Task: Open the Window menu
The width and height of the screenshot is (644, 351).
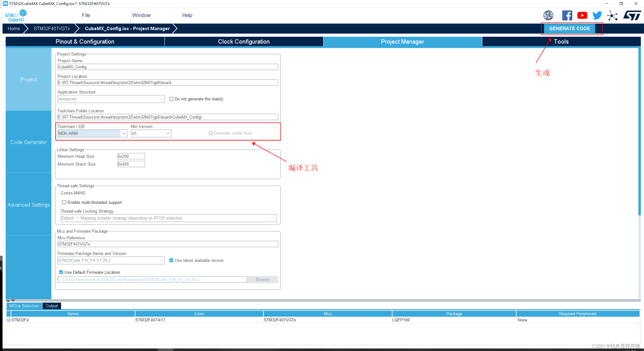Action: pos(141,15)
